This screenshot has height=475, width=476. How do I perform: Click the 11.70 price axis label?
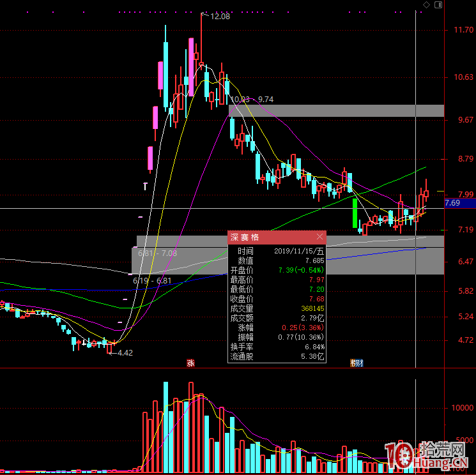[464, 30]
